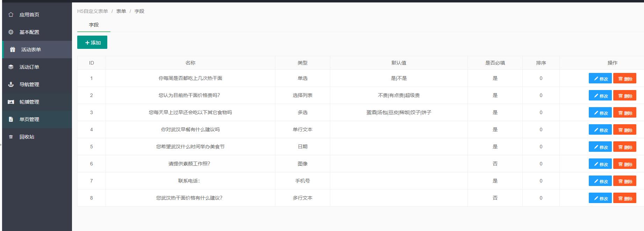Open 回收站 in the sidebar
The height and width of the screenshot is (231, 644).
(37, 137)
